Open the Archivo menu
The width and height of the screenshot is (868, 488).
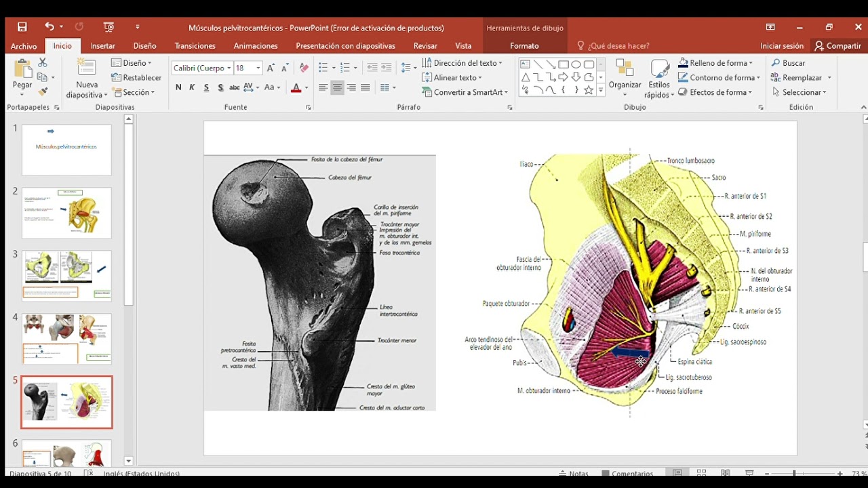24,46
